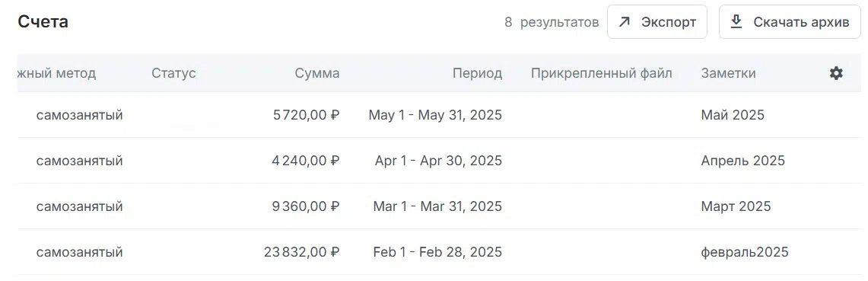The height and width of the screenshot is (281, 868).
Task: Click the Заметки column header
Action: pos(729,73)
